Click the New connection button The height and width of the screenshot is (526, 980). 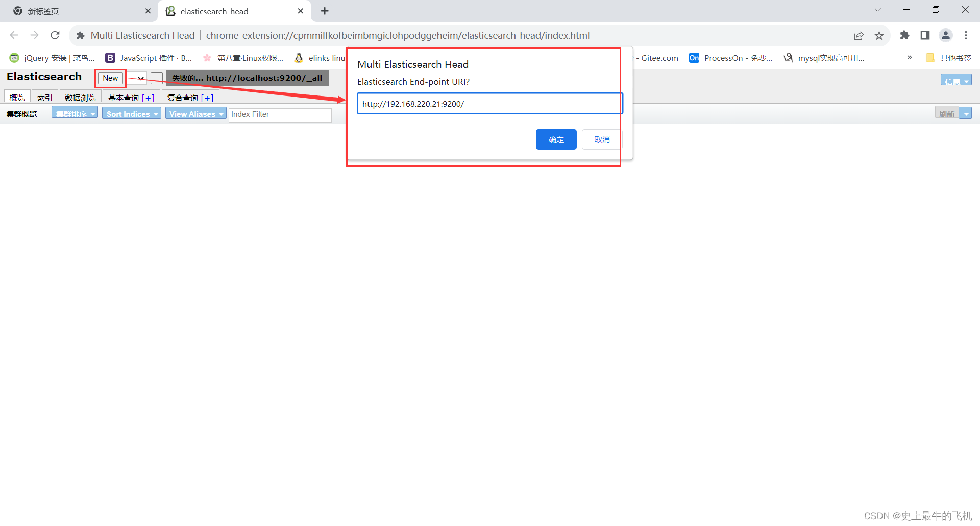click(x=110, y=78)
